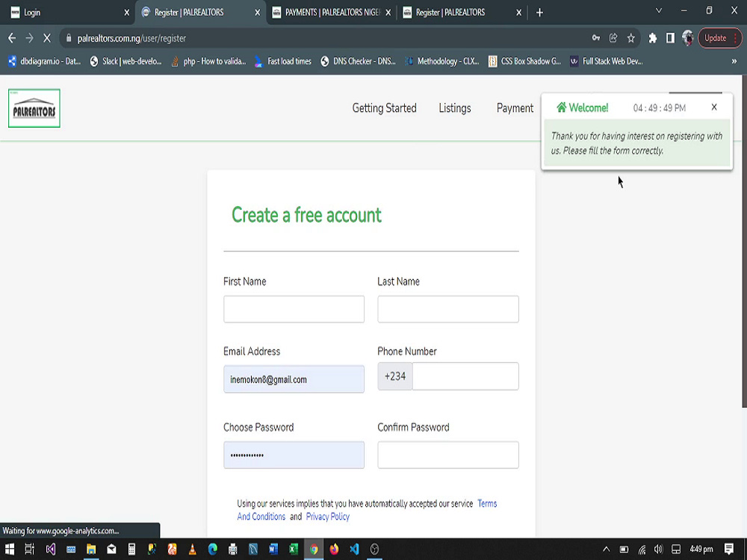The image size is (747, 560).
Task: Open the Payment menu
Action: [x=515, y=108]
